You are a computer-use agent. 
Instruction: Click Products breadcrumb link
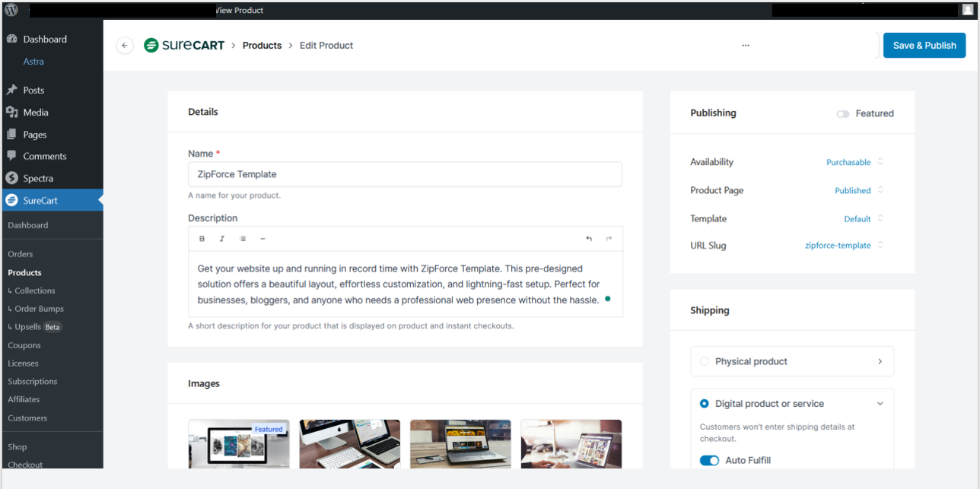pyautogui.click(x=262, y=46)
